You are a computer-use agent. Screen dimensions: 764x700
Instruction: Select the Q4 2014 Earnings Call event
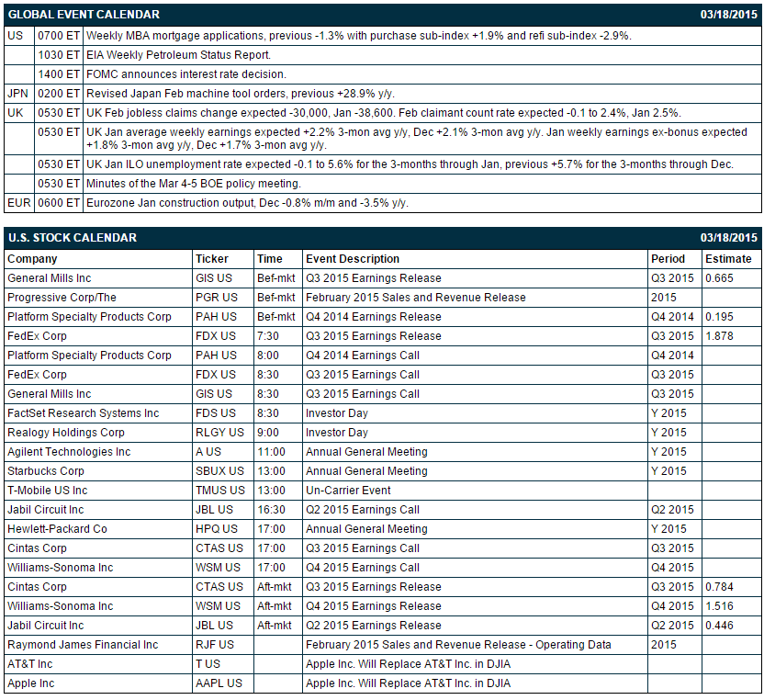click(x=363, y=356)
